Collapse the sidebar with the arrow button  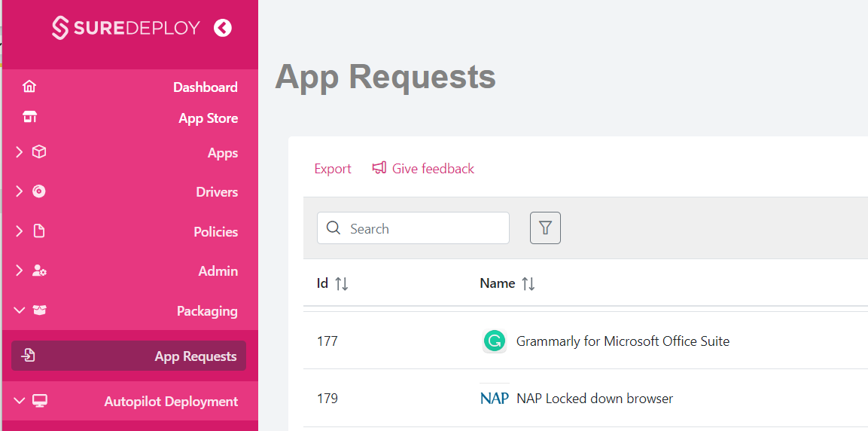point(222,29)
